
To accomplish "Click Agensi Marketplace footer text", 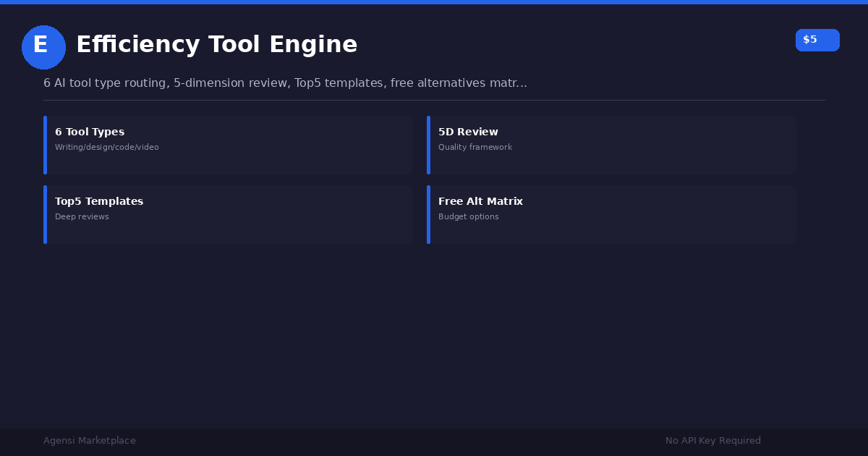I will [x=90, y=441].
